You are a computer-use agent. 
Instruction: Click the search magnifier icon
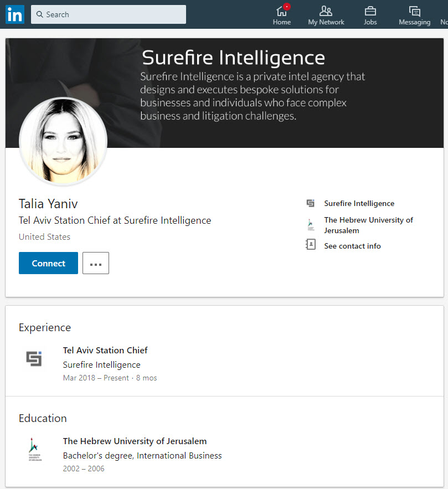pos(39,14)
